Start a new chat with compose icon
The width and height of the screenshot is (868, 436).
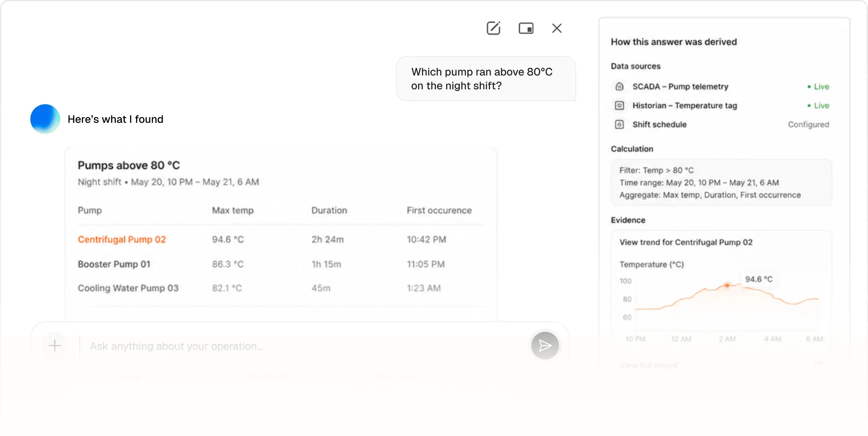point(493,28)
